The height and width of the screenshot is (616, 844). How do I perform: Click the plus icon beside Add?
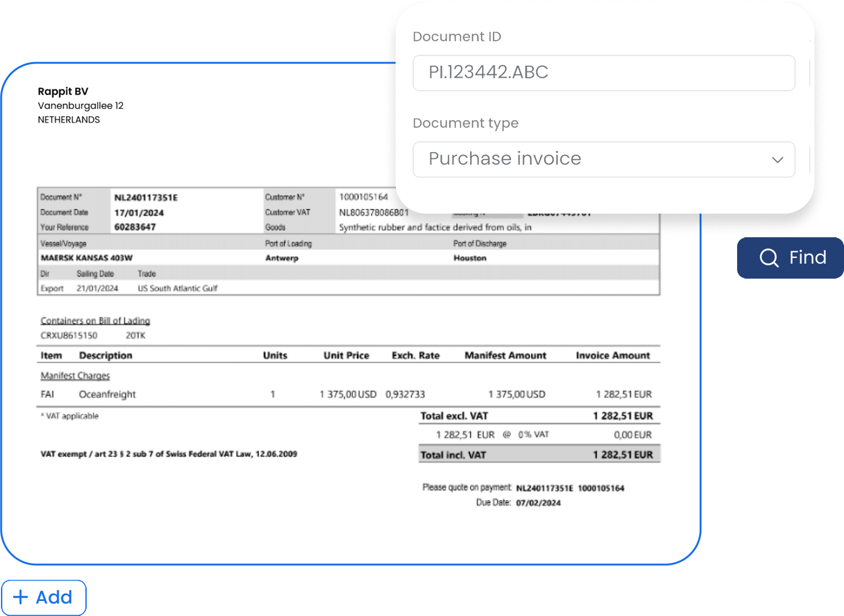[20, 597]
